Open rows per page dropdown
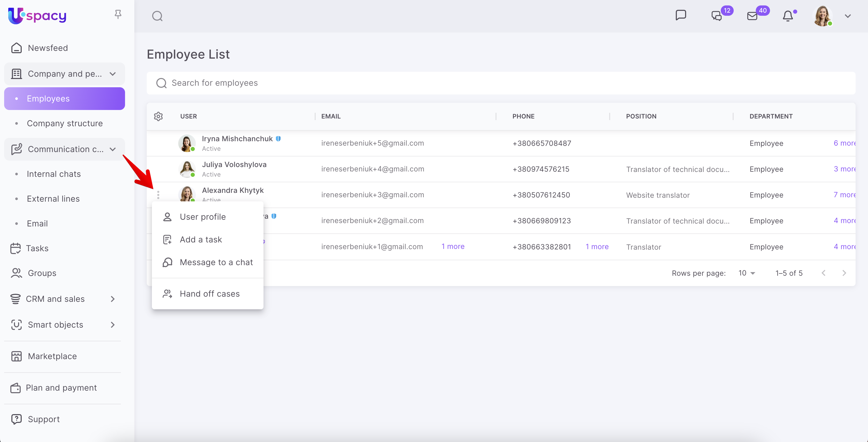The height and width of the screenshot is (442, 868). click(x=747, y=273)
